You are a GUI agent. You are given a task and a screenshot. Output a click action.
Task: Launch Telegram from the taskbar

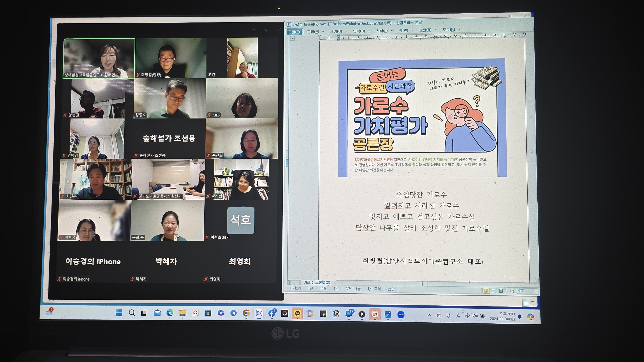(233, 313)
